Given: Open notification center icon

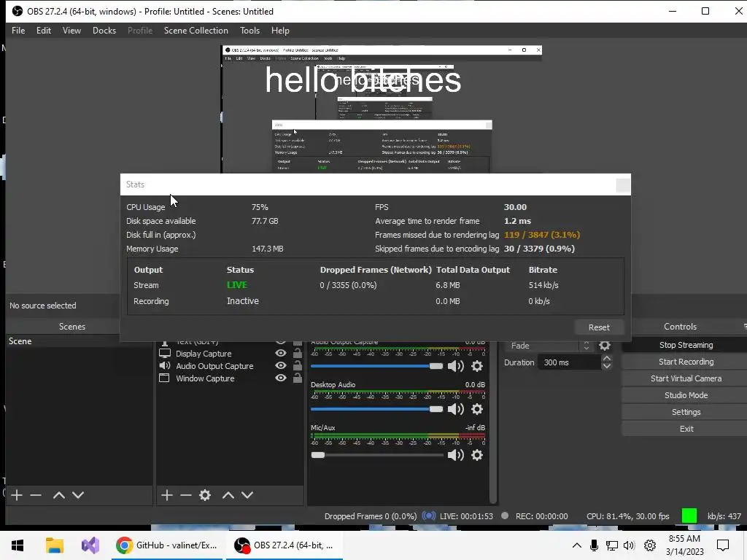Looking at the screenshot, I should click(723, 545).
